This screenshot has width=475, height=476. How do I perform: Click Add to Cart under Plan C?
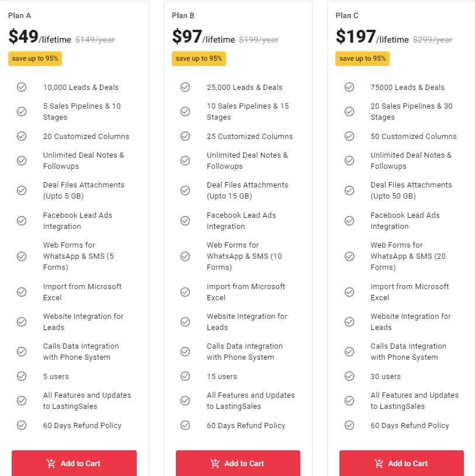[401, 463]
